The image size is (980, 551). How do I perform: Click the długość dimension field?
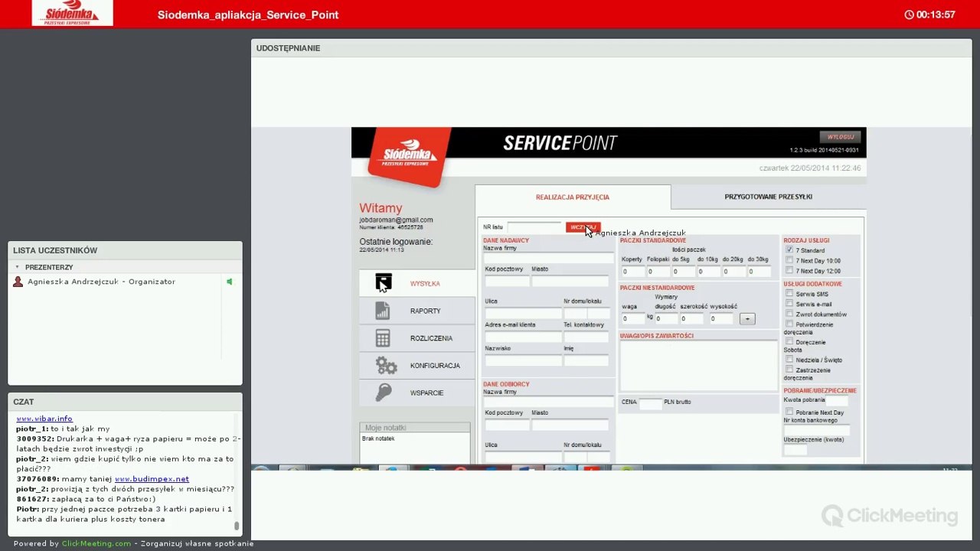(666, 318)
